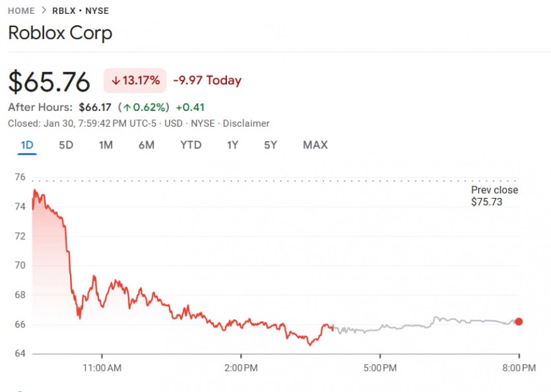Screen dimensions: 551x392
Task: Open the 1Y chart view
Action: point(232,145)
